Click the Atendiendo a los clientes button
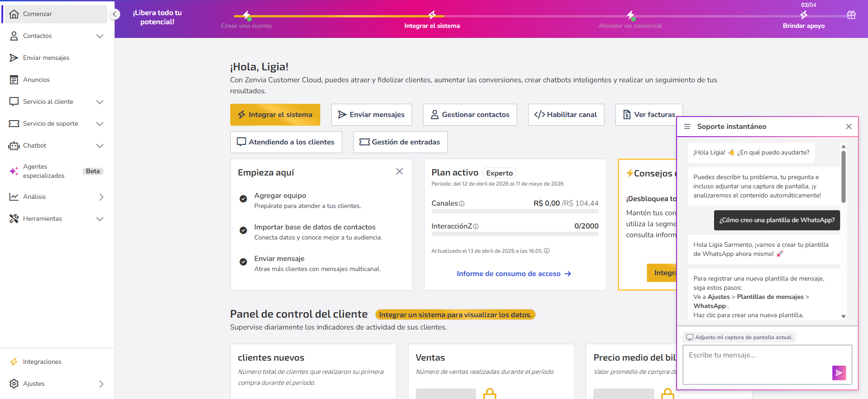 click(286, 142)
